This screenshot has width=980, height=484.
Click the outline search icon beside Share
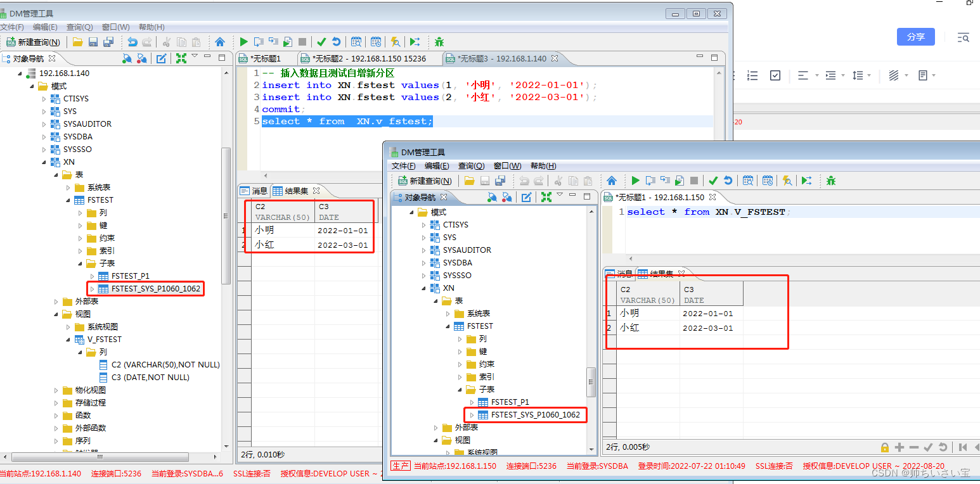pyautogui.click(x=964, y=37)
